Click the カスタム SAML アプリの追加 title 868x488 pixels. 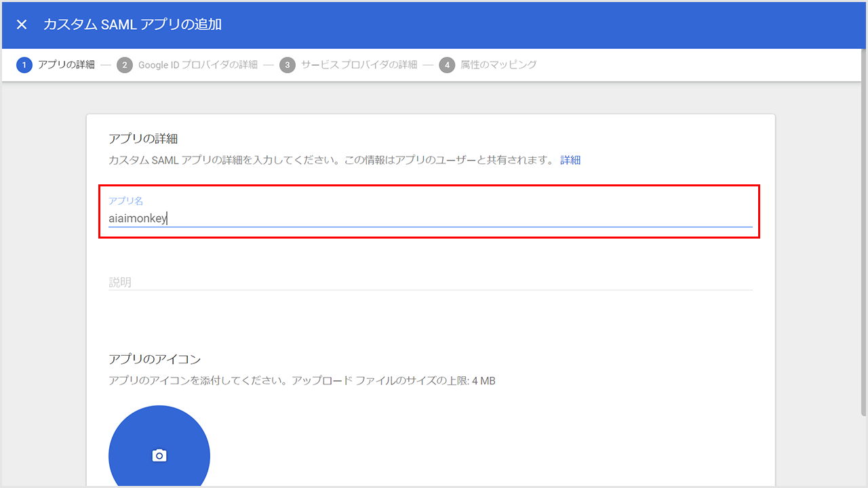[x=132, y=24]
